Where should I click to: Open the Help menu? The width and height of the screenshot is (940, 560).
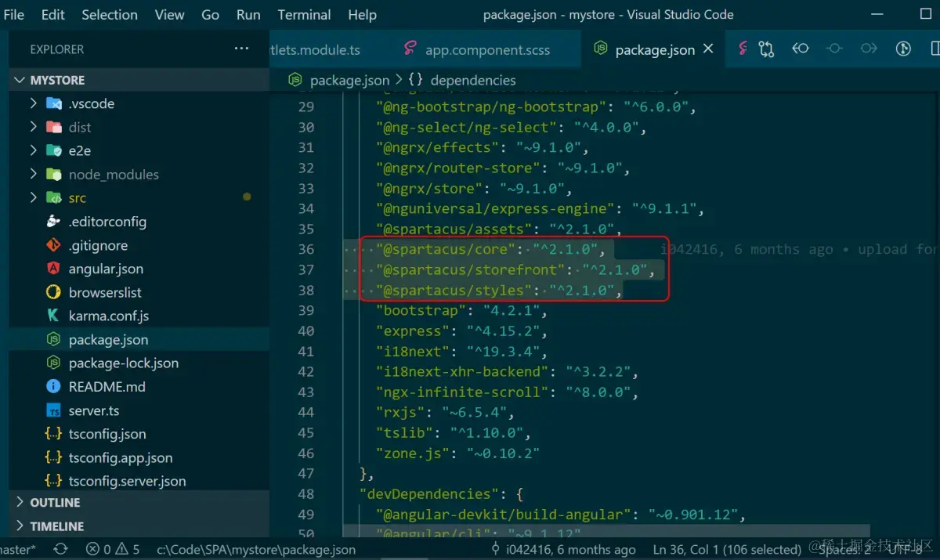point(362,15)
